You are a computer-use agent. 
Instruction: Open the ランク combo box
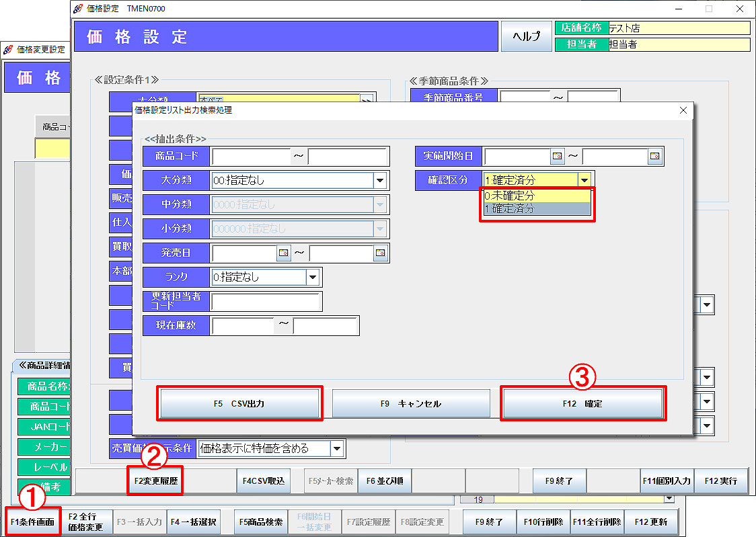tap(313, 277)
